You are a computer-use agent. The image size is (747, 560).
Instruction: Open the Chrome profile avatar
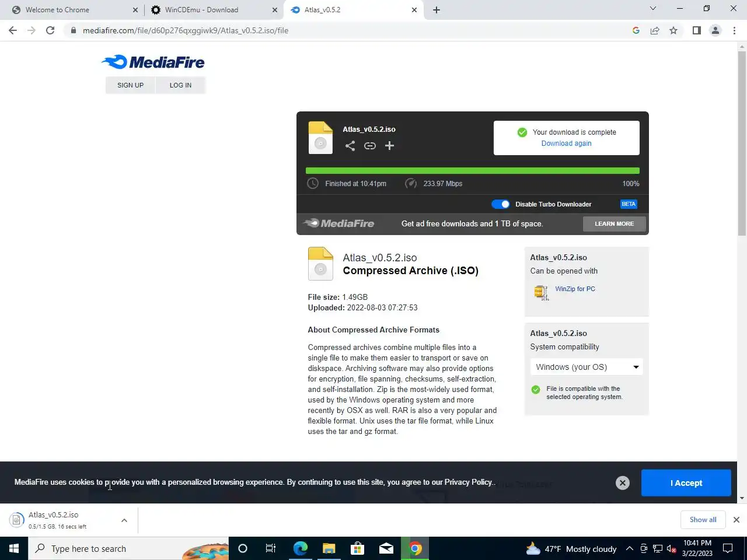tap(715, 30)
